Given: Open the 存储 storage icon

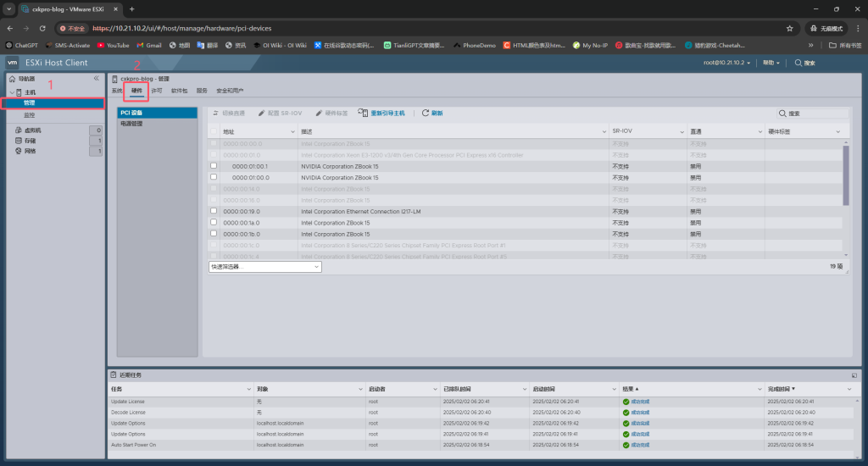Looking at the screenshot, I should click(19, 141).
